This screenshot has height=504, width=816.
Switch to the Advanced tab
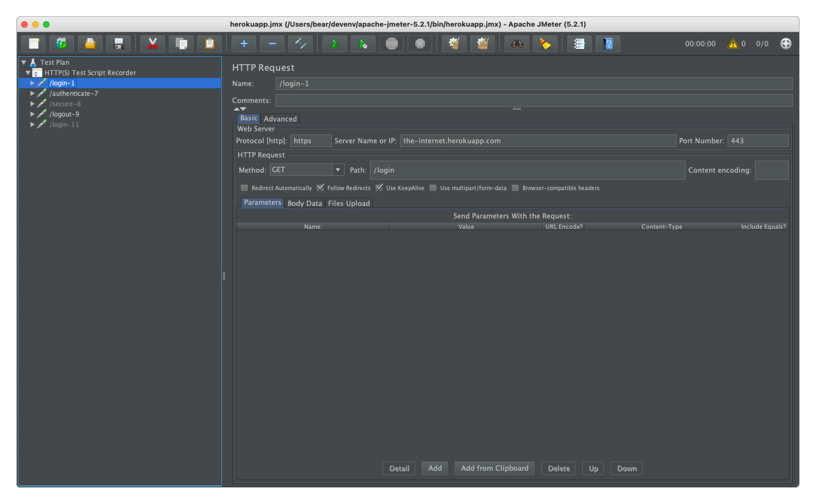(280, 119)
